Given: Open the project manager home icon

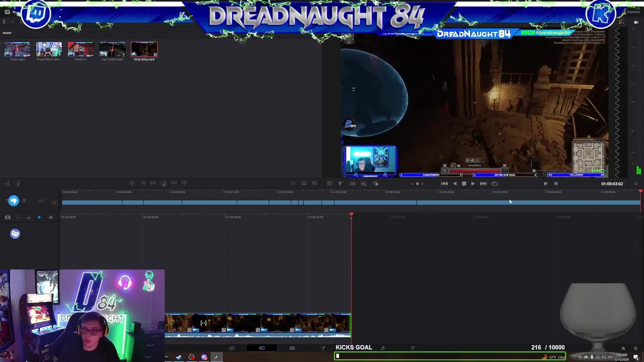Looking at the screenshot, I should click(x=623, y=348).
